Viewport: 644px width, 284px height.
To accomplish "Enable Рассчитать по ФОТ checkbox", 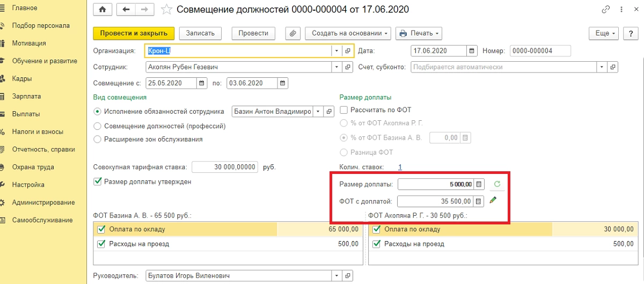I will pos(344,110).
